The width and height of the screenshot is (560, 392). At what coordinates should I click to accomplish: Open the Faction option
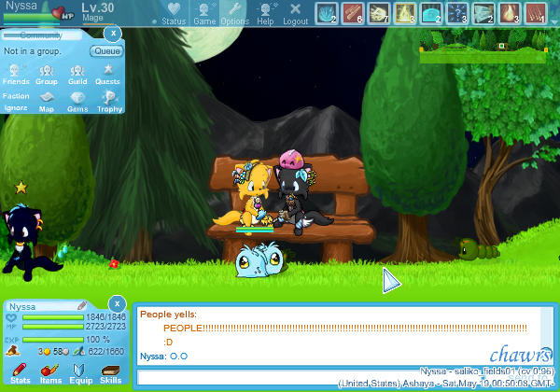tap(16, 96)
